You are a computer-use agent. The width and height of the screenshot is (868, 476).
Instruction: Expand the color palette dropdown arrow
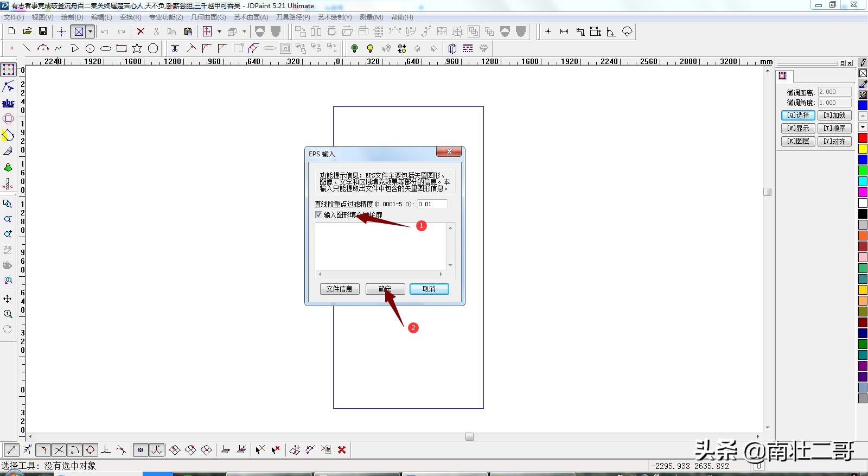(x=863, y=127)
